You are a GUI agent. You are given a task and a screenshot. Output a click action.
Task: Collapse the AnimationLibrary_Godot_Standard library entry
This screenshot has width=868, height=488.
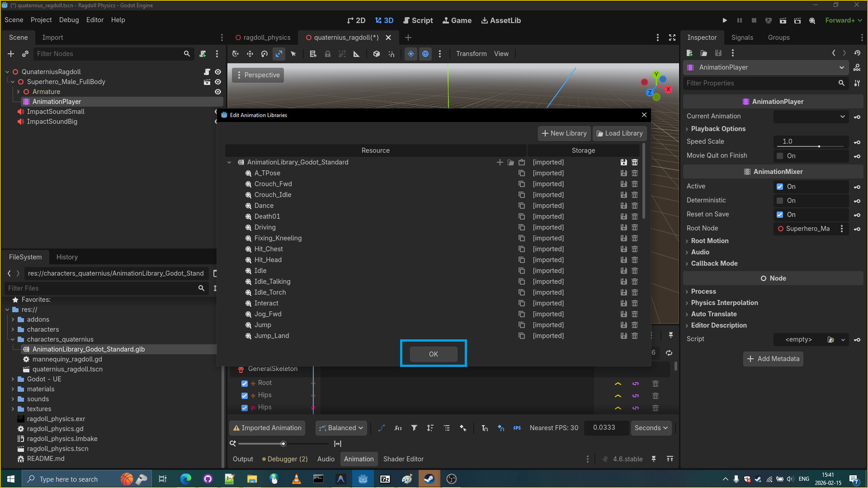229,162
